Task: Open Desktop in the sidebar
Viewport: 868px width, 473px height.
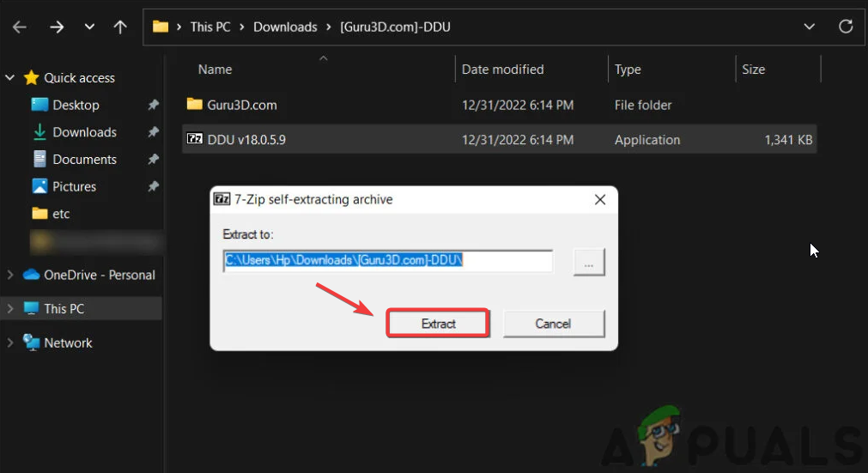Action: coord(76,105)
